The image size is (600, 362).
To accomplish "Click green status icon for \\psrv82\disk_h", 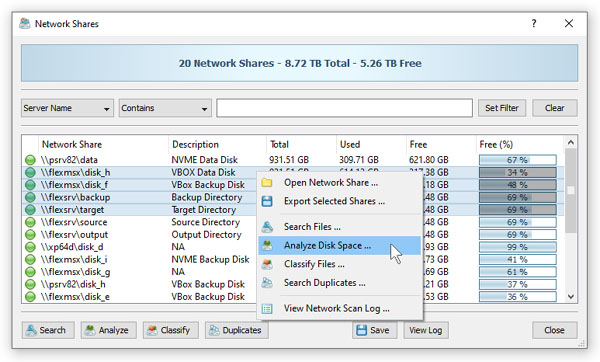I will (x=30, y=284).
